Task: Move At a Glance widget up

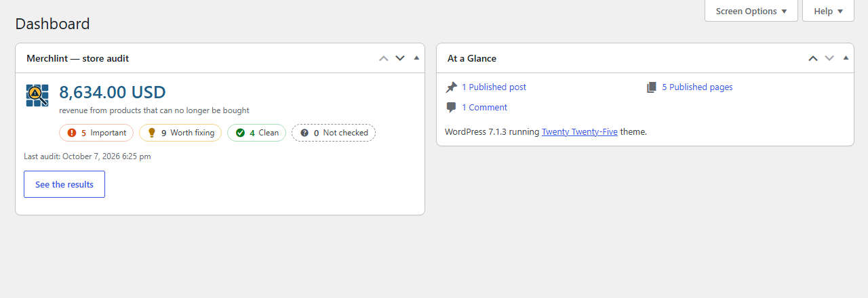Action: click(813, 58)
